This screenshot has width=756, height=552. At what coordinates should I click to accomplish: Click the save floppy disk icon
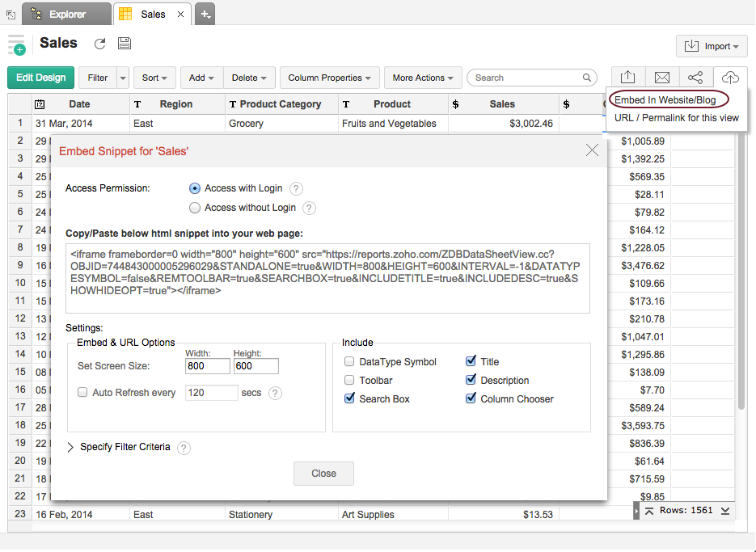(x=125, y=44)
